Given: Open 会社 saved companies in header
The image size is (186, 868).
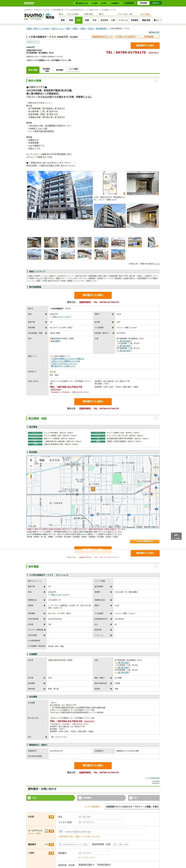Looking at the screenshot, I should point(104,3).
